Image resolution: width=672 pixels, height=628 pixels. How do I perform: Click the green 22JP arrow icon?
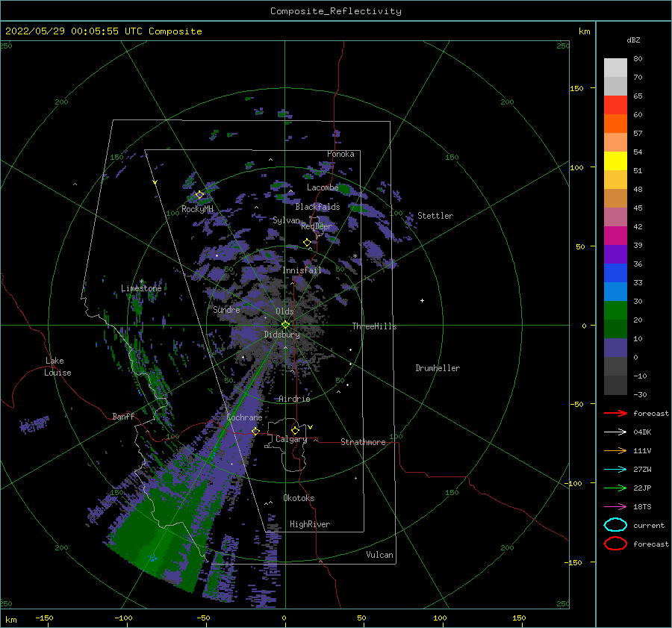615,488
